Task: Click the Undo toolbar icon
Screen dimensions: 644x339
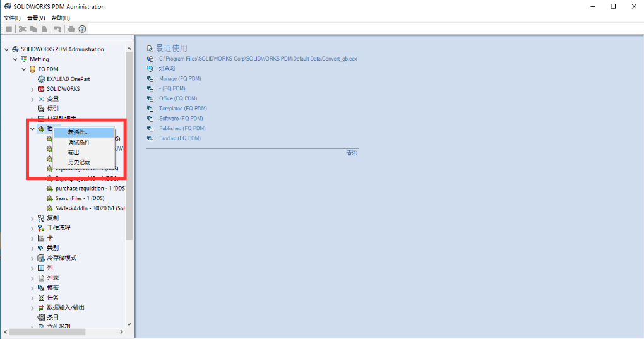Action: coord(57,29)
